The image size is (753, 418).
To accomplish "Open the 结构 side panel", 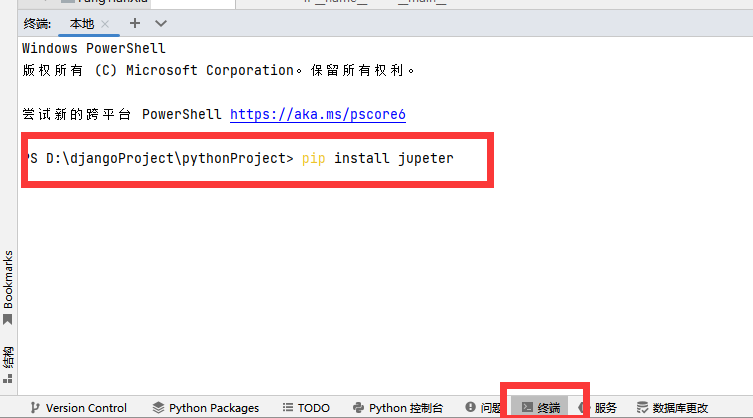I will (x=8, y=365).
